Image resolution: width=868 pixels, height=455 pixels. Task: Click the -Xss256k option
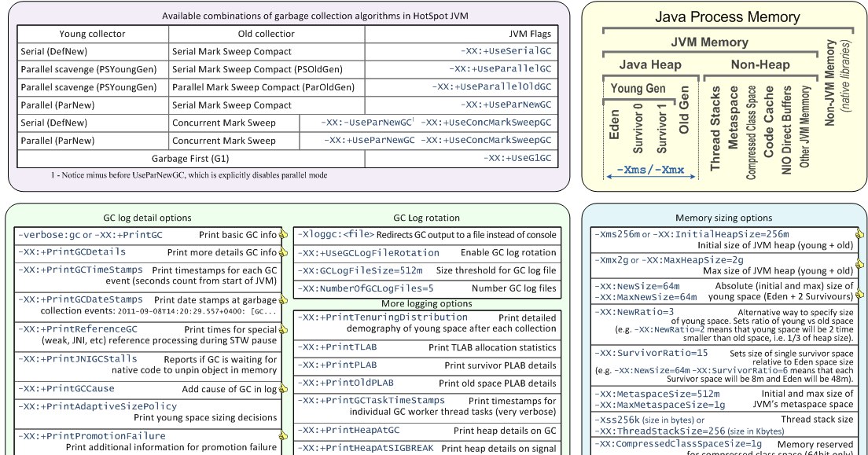coord(617,420)
